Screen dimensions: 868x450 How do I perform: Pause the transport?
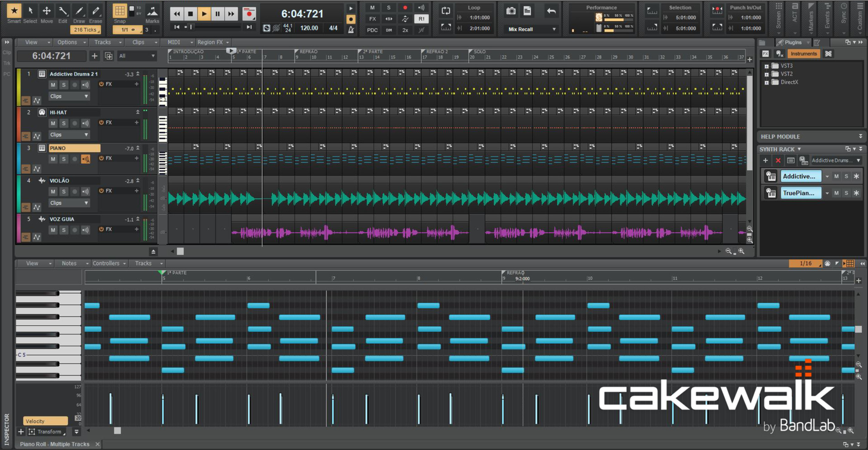click(x=217, y=14)
